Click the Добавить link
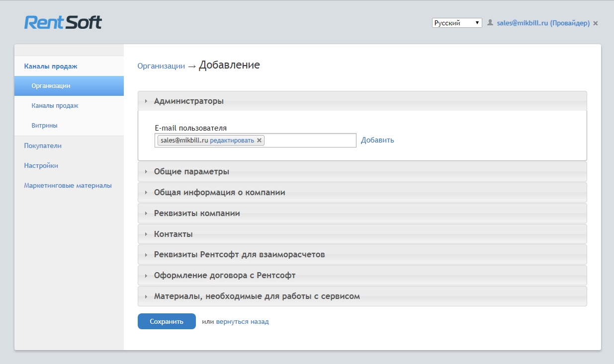 tap(377, 140)
